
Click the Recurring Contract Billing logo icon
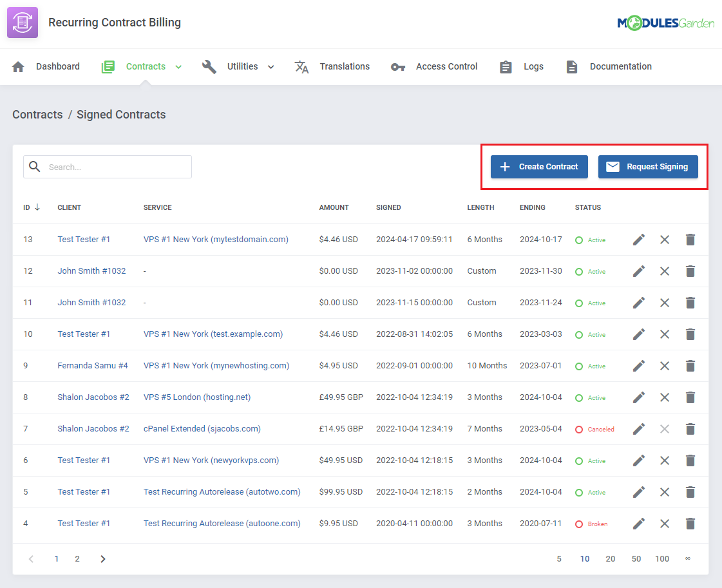(22, 23)
